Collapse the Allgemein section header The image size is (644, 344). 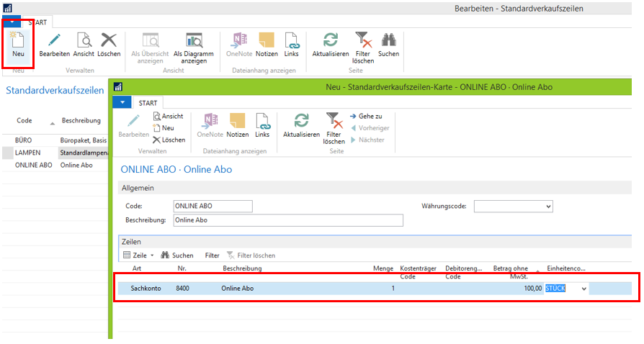pos(375,188)
